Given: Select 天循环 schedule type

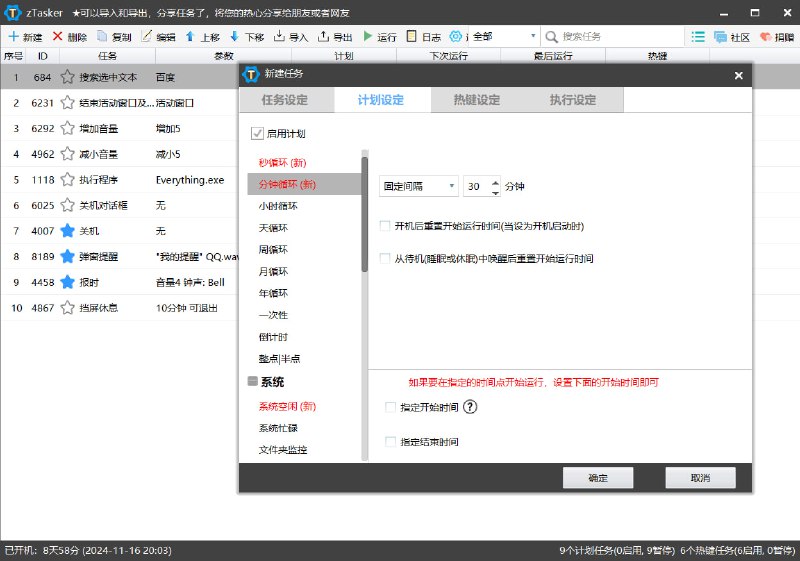Looking at the screenshot, I should [x=304, y=228].
